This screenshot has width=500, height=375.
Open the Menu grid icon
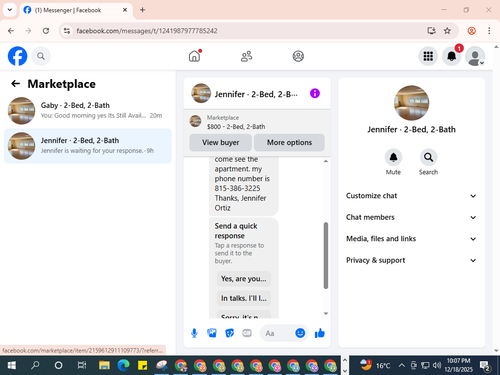[428, 56]
